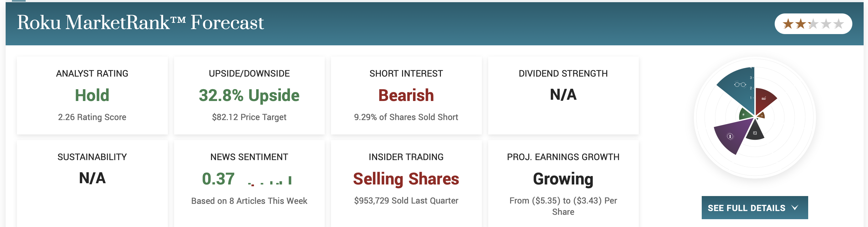Open the Upside/Downside 32.8% Upside card
Image resolution: width=868 pixels, height=227 pixels.
[249, 95]
